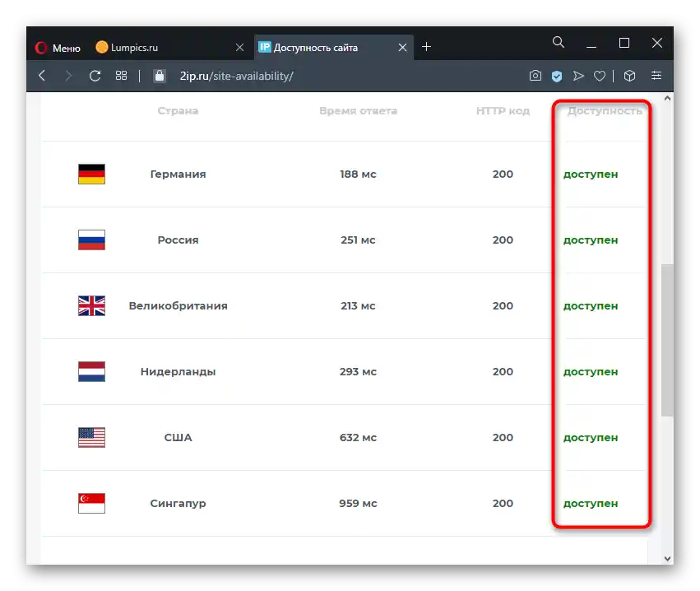The width and height of the screenshot is (700, 591).
Task: Click доступен status in Сингапур row
Action: [x=590, y=504]
